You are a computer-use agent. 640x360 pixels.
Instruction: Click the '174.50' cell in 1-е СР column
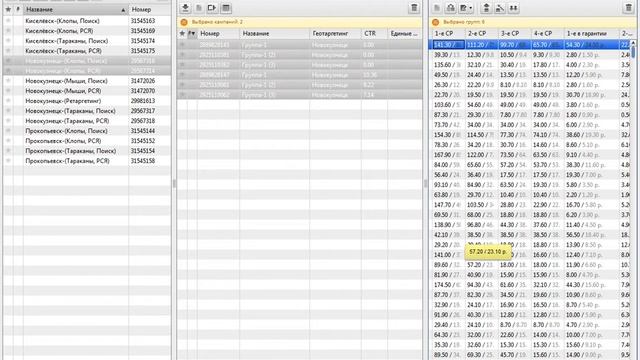[448, 285]
